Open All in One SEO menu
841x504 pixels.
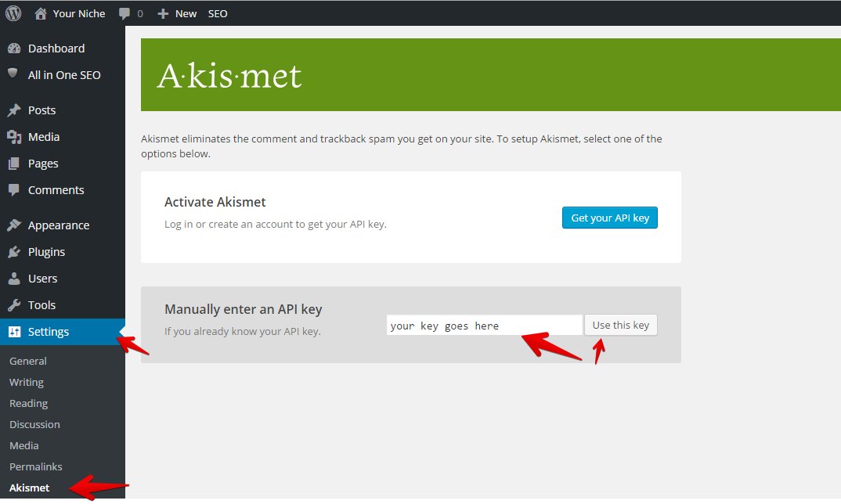(x=64, y=75)
